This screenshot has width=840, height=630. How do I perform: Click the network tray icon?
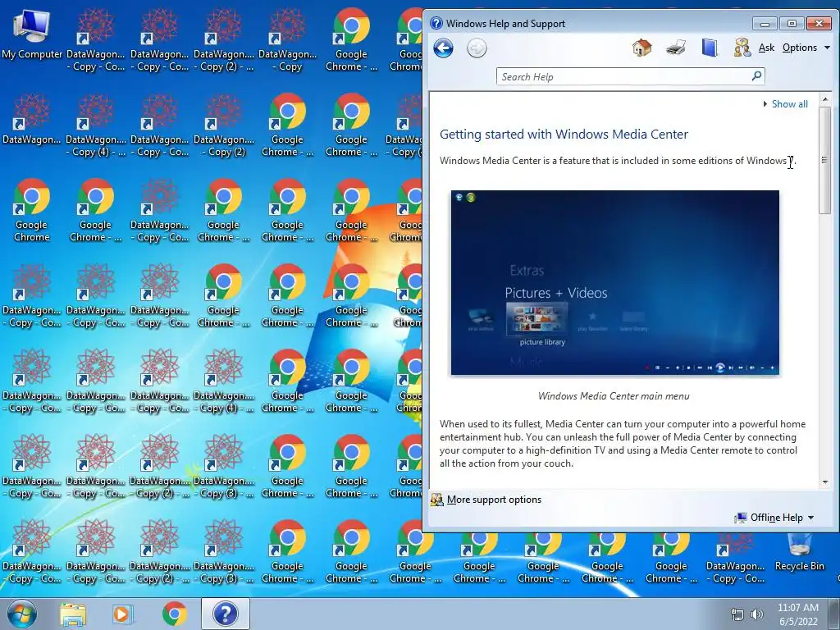tap(737, 614)
